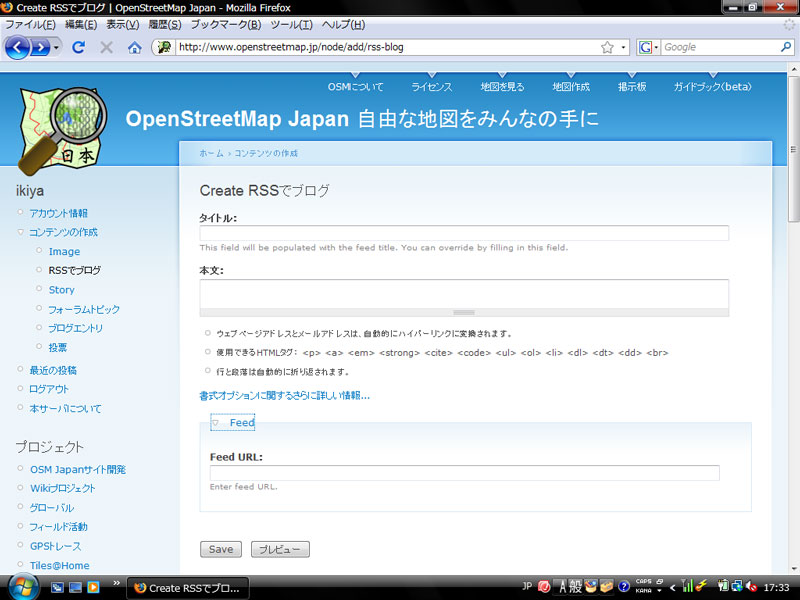Click the page vertical scrollbar thumb
This screenshot has height=600, width=800.
[x=793, y=149]
